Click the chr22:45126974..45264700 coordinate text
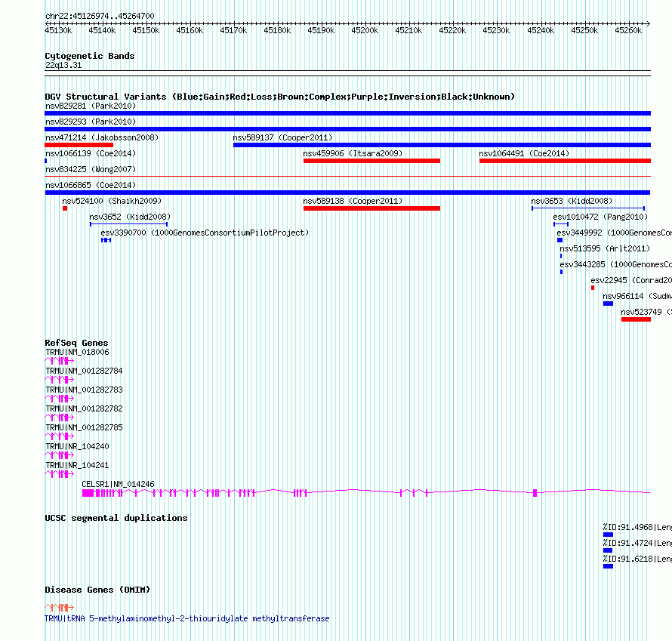 [x=100, y=16]
